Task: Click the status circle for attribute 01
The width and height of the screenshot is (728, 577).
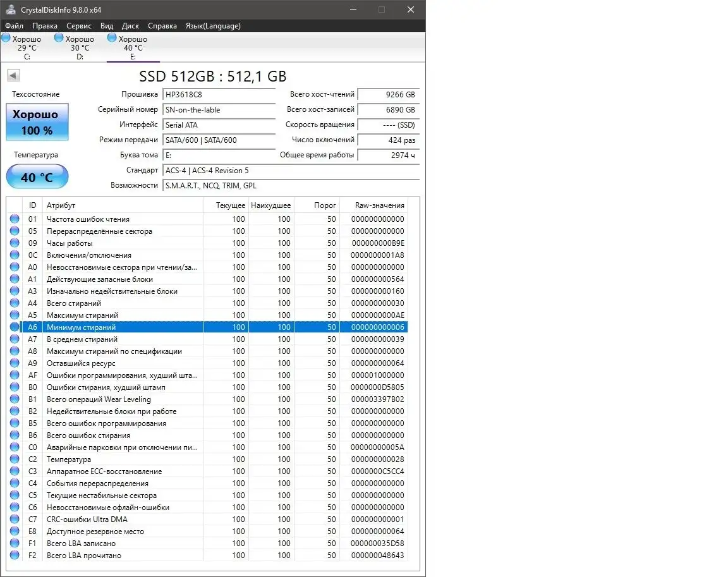Action: tap(15, 219)
